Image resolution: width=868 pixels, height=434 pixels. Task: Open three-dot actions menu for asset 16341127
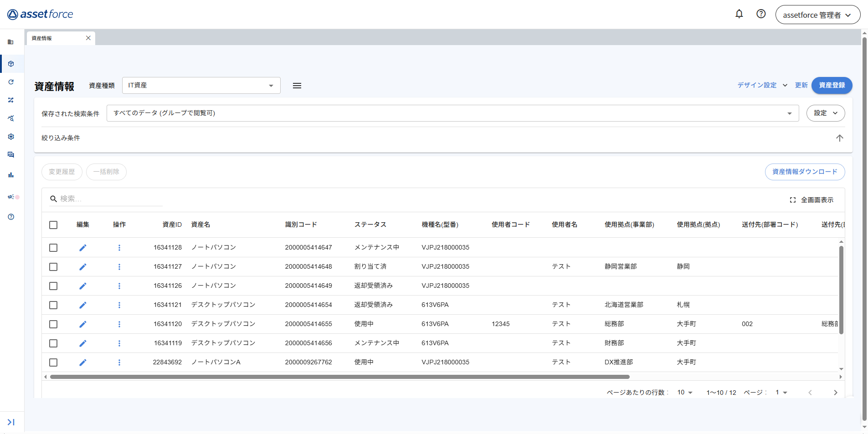click(119, 267)
